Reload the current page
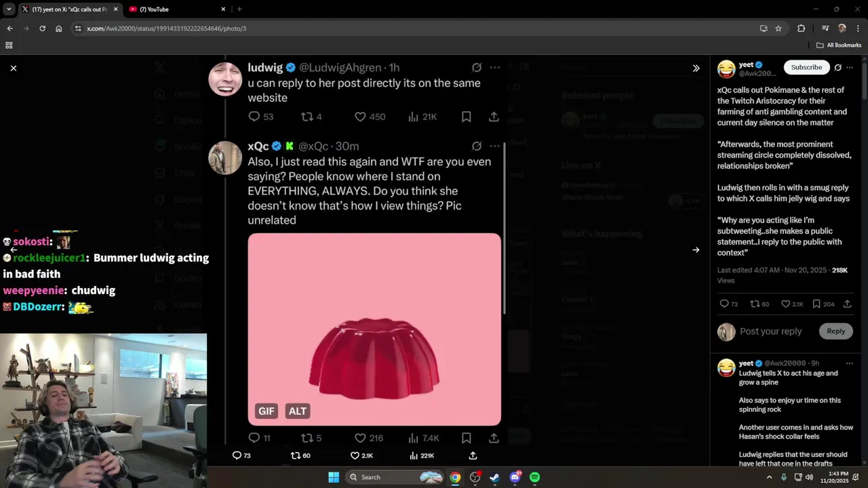The image size is (868, 488). point(42,28)
